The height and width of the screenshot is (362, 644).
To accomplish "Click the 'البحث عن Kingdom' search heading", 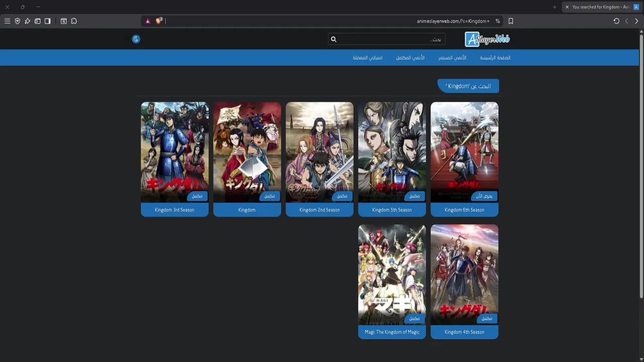I will tap(468, 86).
